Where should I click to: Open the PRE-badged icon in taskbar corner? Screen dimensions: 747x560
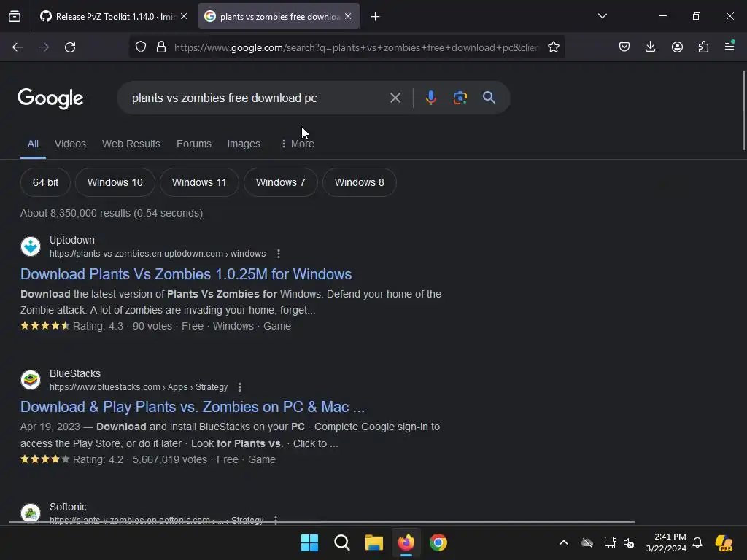click(x=724, y=542)
